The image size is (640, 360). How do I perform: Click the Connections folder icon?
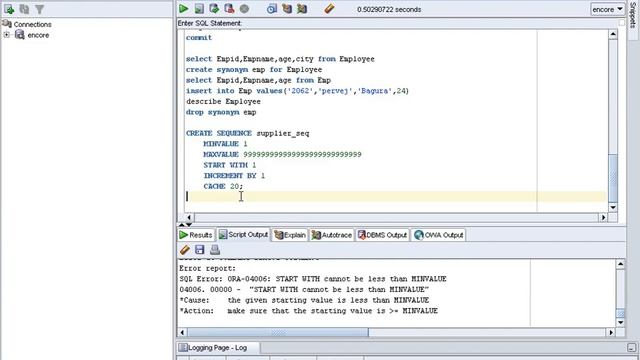click(x=7, y=24)
